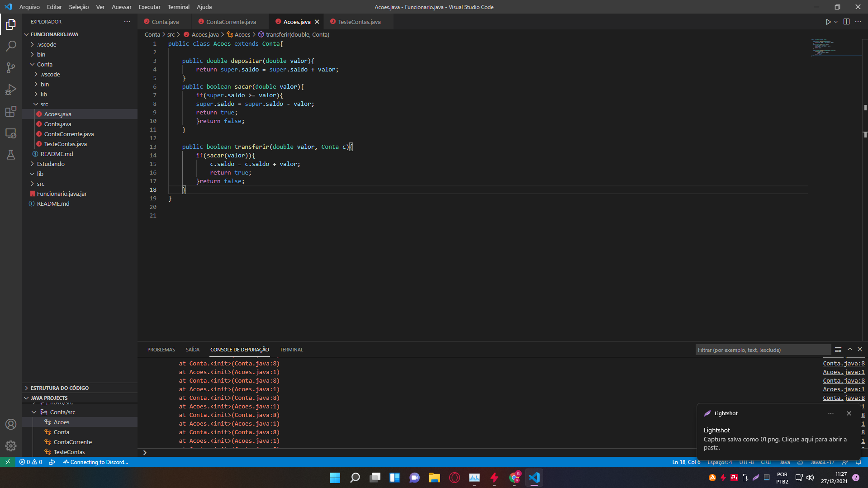This screenshot has height=488, width=868.
Task: Click the debug console input prompt
Action: point(416,452)
